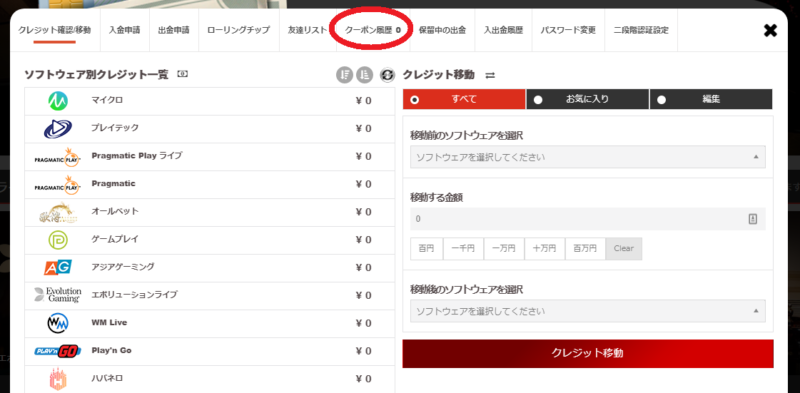Refresh the software credit list
Image resolution: width=800 pixels, height=393 pixels.
[387, 75]
